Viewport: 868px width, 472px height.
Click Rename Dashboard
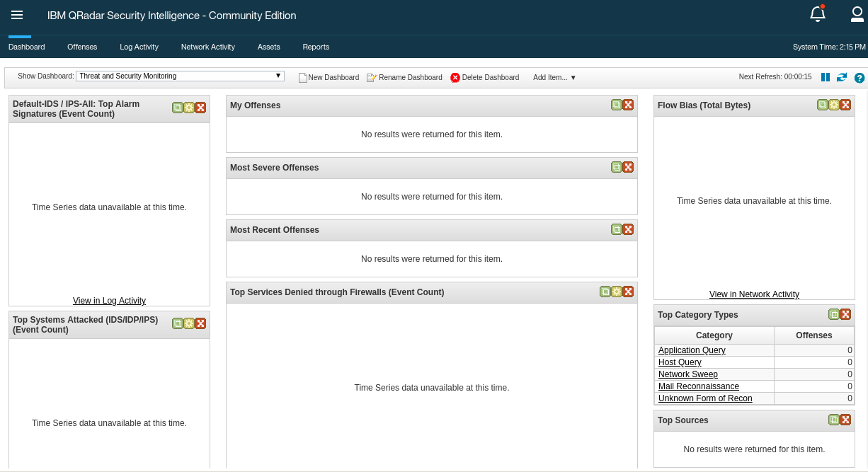pos(404,78)
